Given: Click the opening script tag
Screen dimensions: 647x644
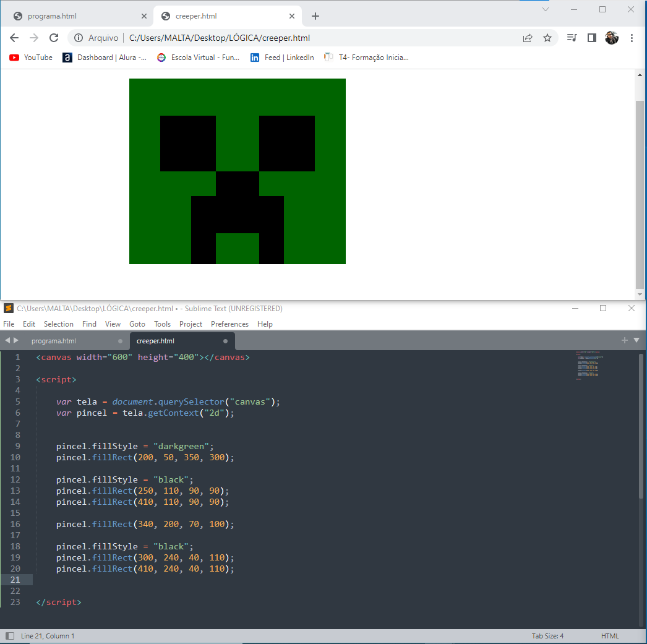Looking at the screenshot, I should pyautogui.click(x=56, y=379).
